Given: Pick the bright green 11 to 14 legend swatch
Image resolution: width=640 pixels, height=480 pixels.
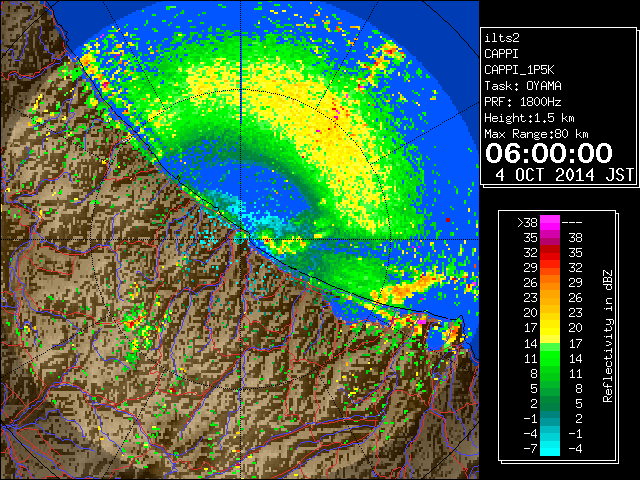Looking at the screenshot, I should tap(550, 358).
